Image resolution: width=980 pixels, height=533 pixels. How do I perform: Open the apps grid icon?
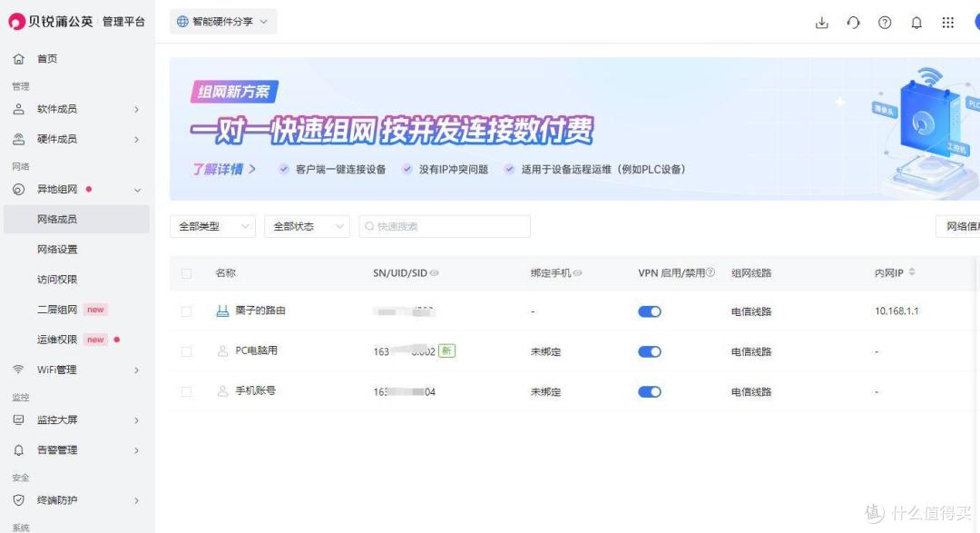947,23
